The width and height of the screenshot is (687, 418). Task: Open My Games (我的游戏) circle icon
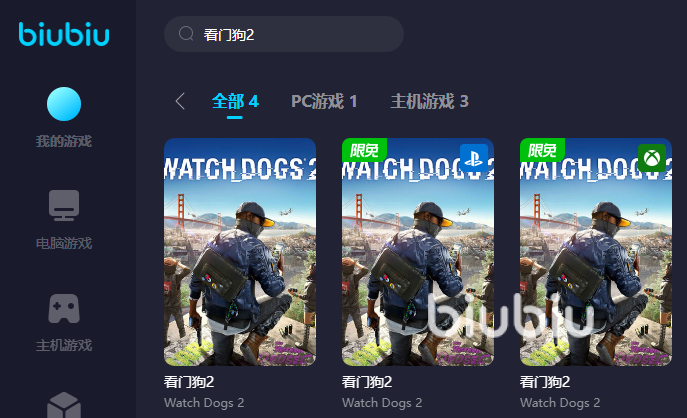(64, 104)
